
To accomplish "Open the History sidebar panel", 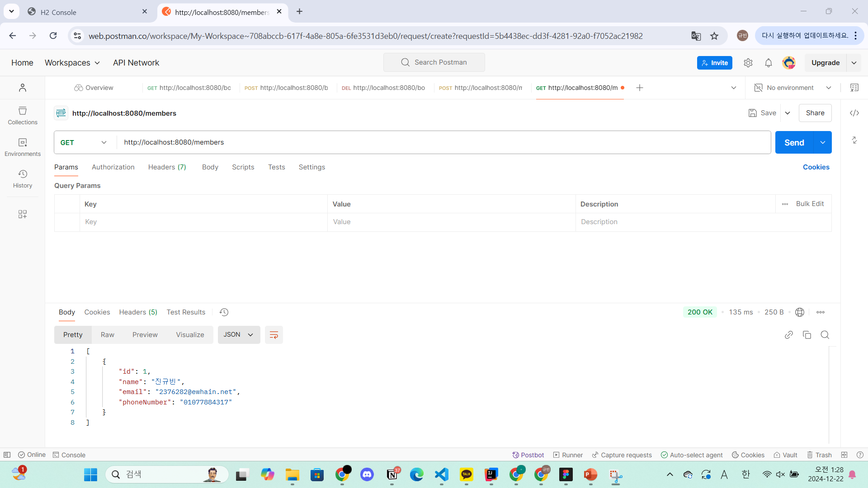I will pyautogui.click(x=23, y=179).
